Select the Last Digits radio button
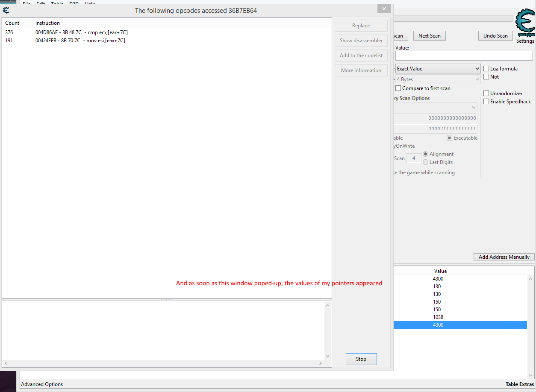Viewport: 536px width, 392px height. (425, 162)
